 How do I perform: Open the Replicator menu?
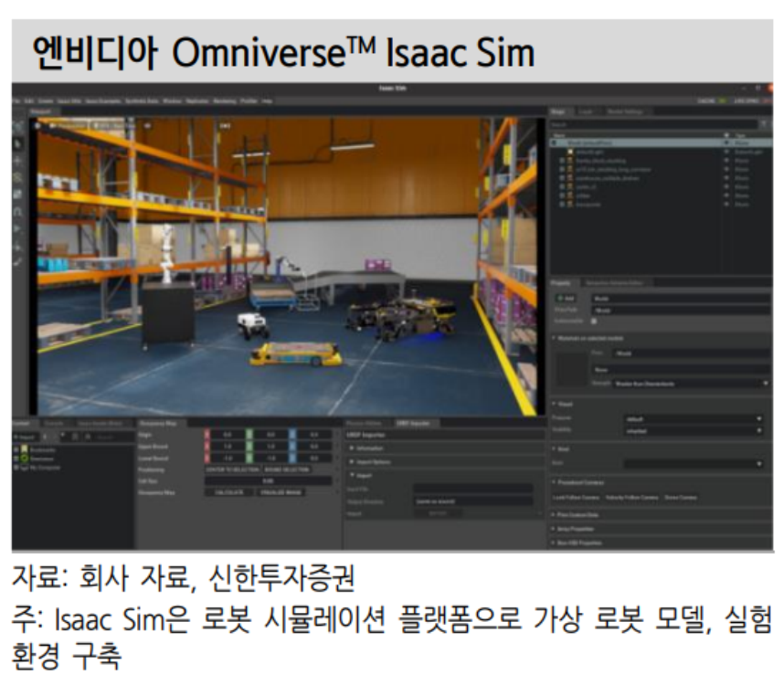[x=197, y=101]
